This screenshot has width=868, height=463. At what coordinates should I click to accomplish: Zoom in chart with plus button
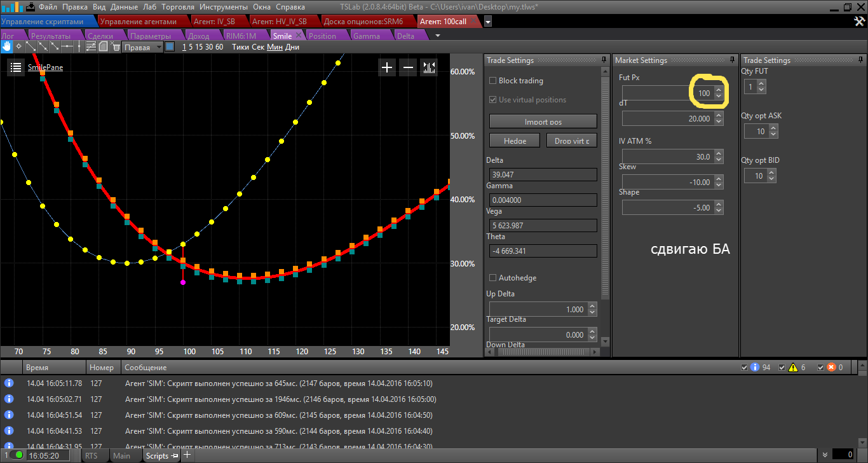(387, 67)
